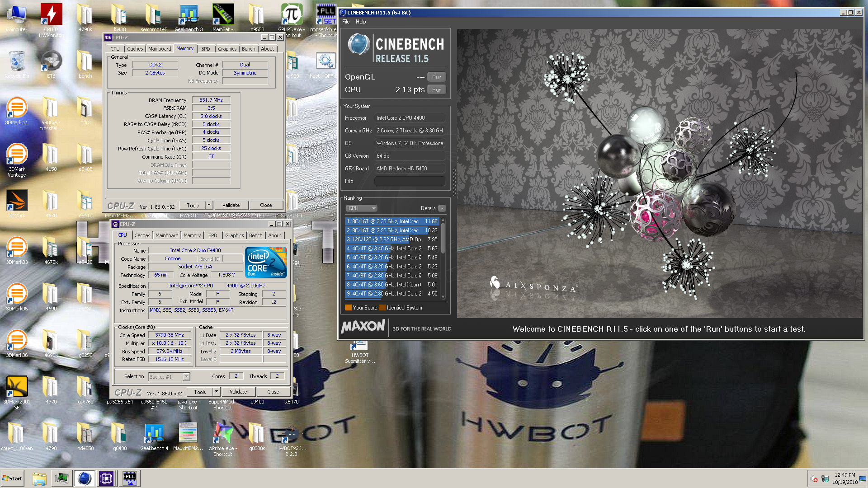Switch to Caches tab in lower CPU-Z
Image resolution: width=868 pixels, height=488 pixels.
(x=142, y=235)
